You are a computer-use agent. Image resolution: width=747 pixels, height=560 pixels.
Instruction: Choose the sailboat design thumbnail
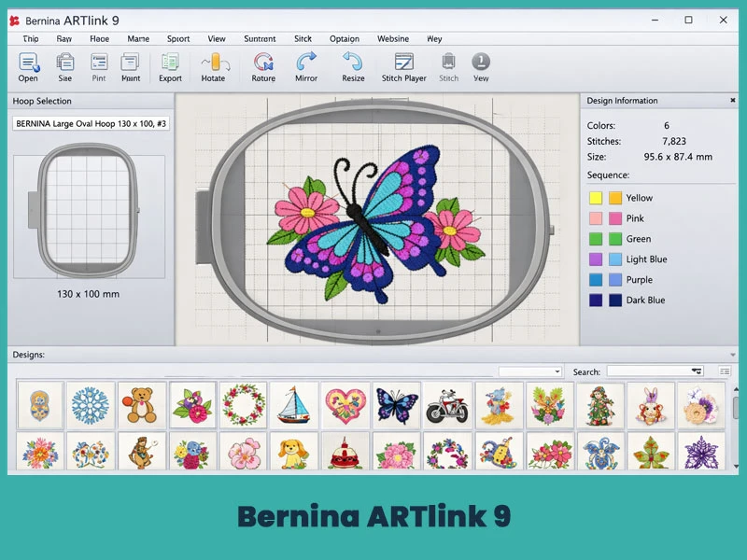pos(294,405)
